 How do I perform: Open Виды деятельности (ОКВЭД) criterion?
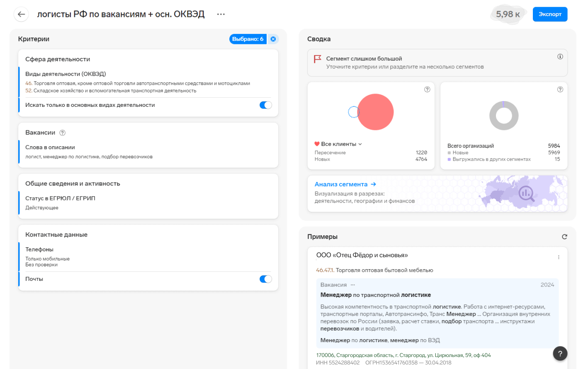click(66, 74)
